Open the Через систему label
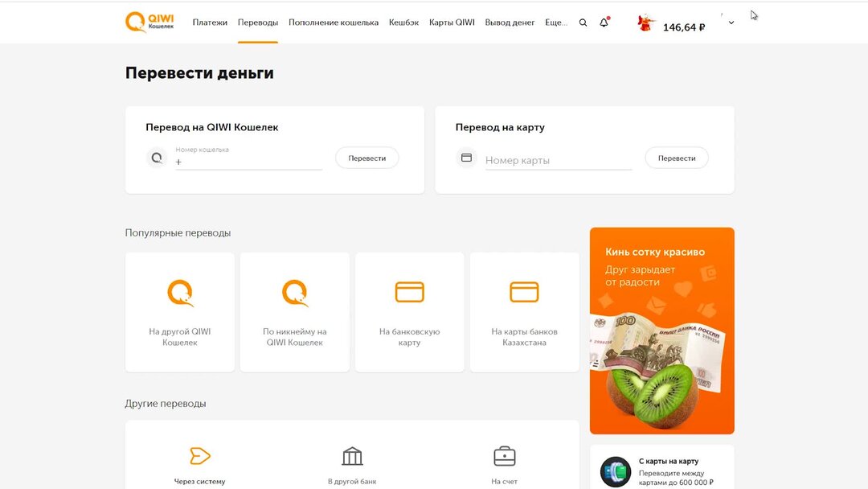 pyautogui.click(x=200, y=481)
